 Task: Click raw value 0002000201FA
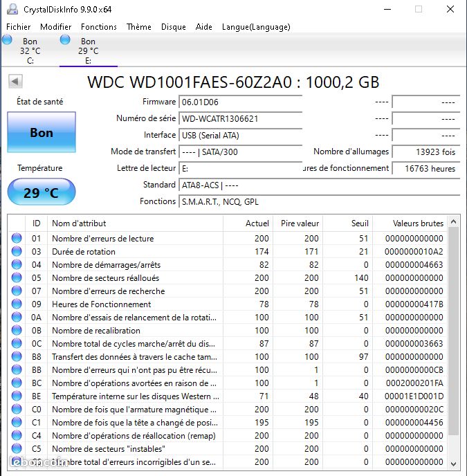pyautogui.click(x=414, y=383)
